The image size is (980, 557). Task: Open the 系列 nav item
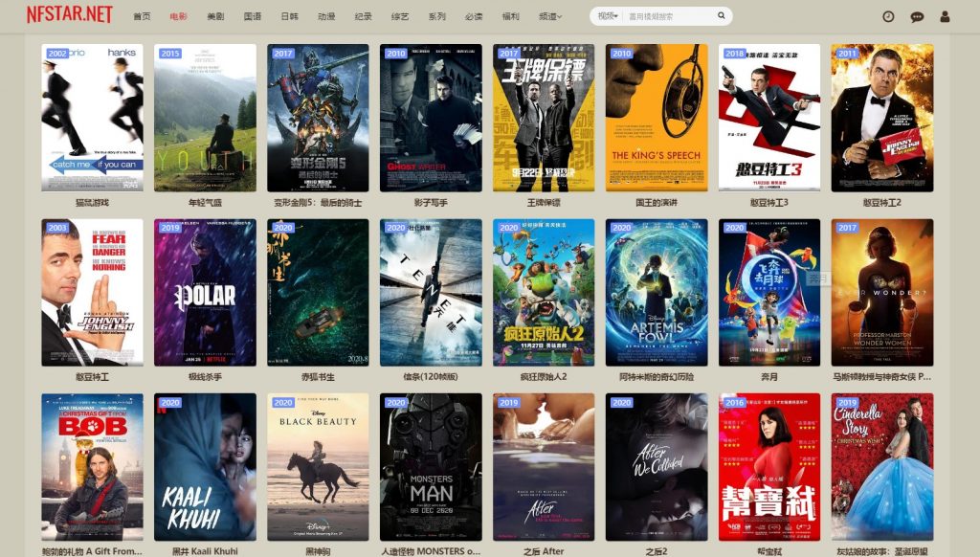tap(436, 16)
